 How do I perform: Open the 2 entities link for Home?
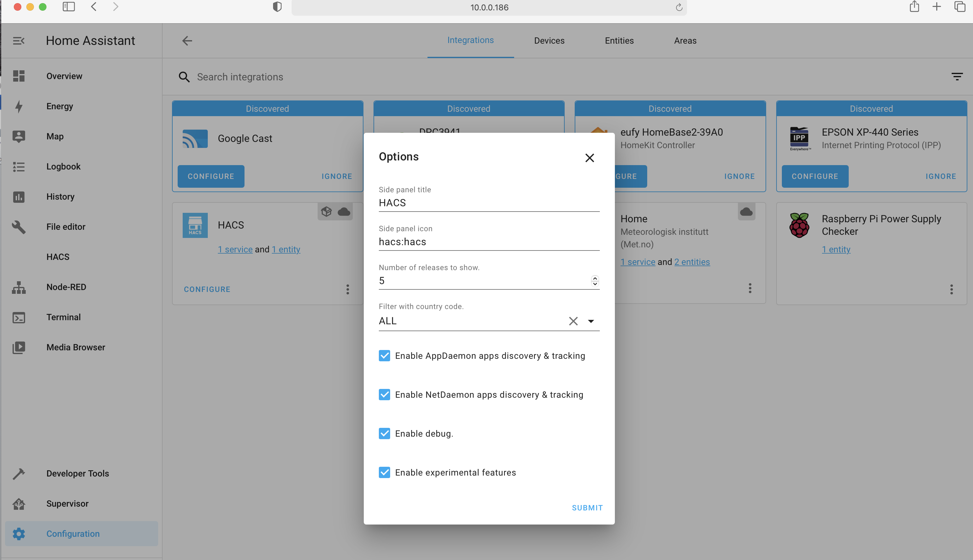click(x=692, y=262)
